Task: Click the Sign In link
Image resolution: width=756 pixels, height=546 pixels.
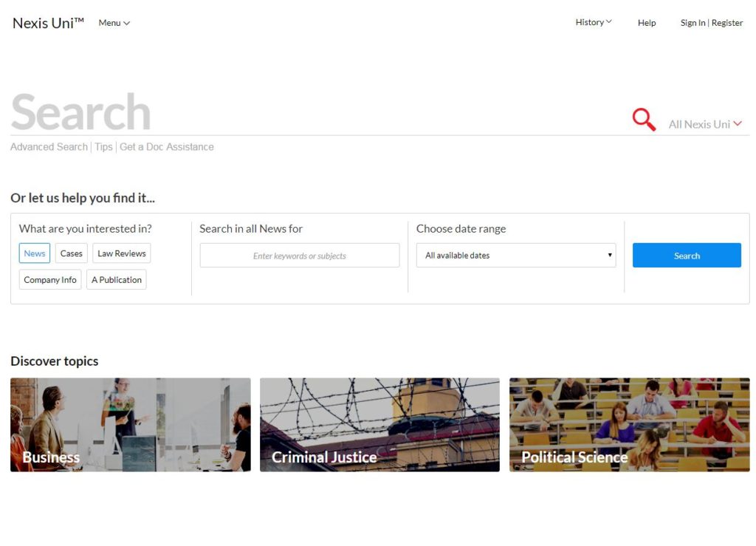Action: coord(693,23)
